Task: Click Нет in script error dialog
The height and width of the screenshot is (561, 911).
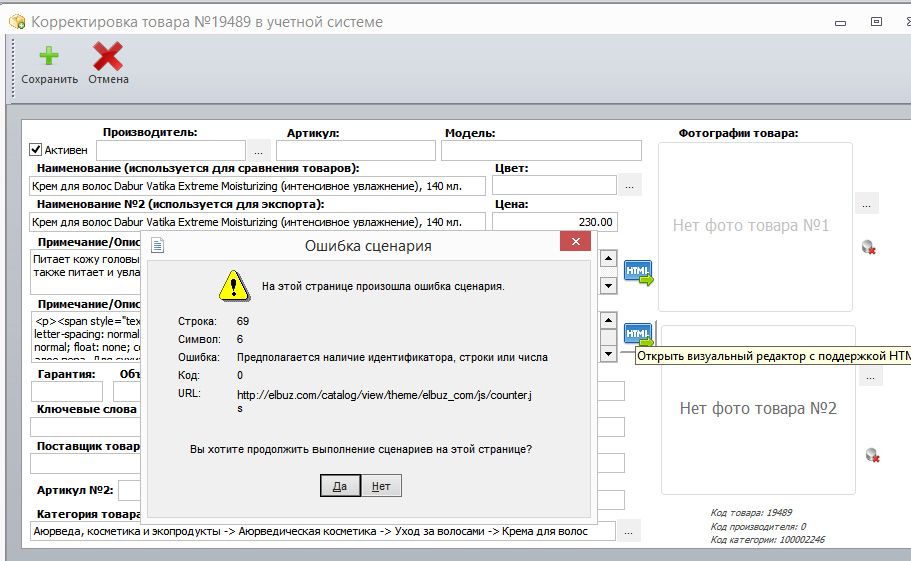Action: [381, 486]
